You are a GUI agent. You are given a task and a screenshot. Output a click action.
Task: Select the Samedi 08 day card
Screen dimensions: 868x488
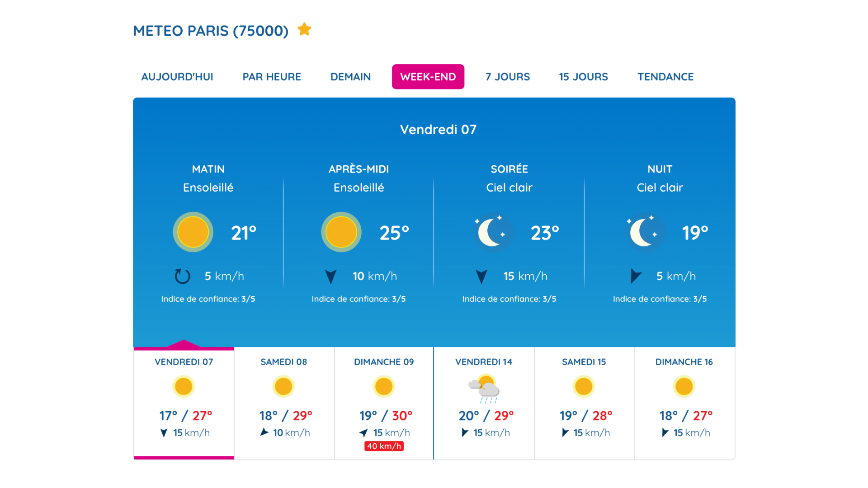(284, 403)
